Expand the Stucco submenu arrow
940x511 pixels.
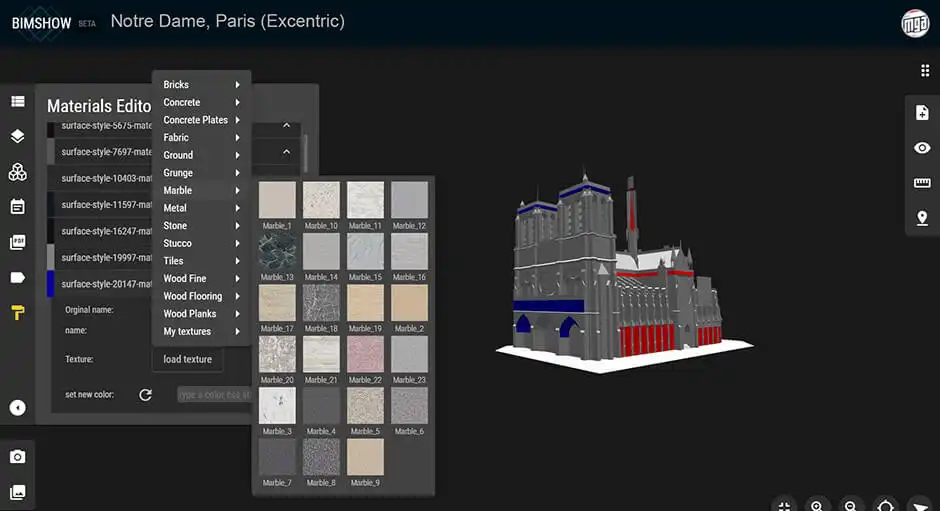tap(237, 244)
